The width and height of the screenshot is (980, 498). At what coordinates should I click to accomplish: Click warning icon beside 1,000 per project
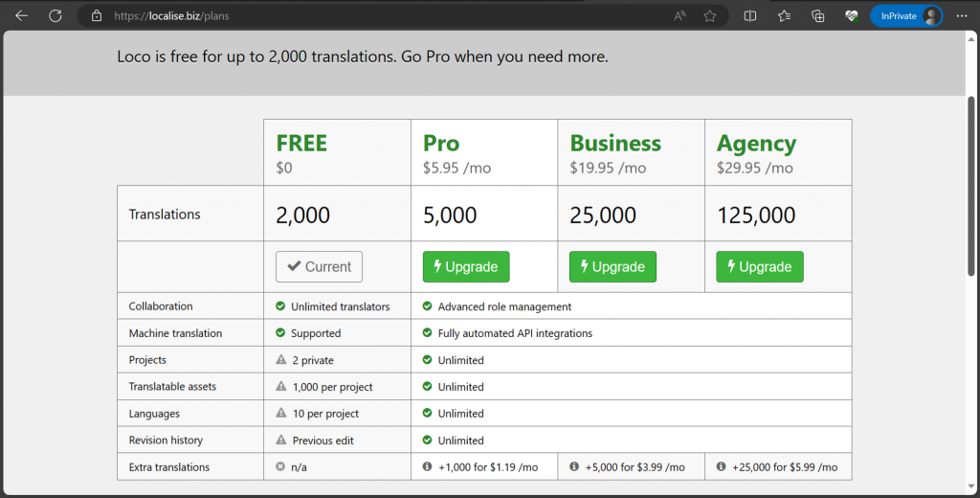(x=281, y=387)
